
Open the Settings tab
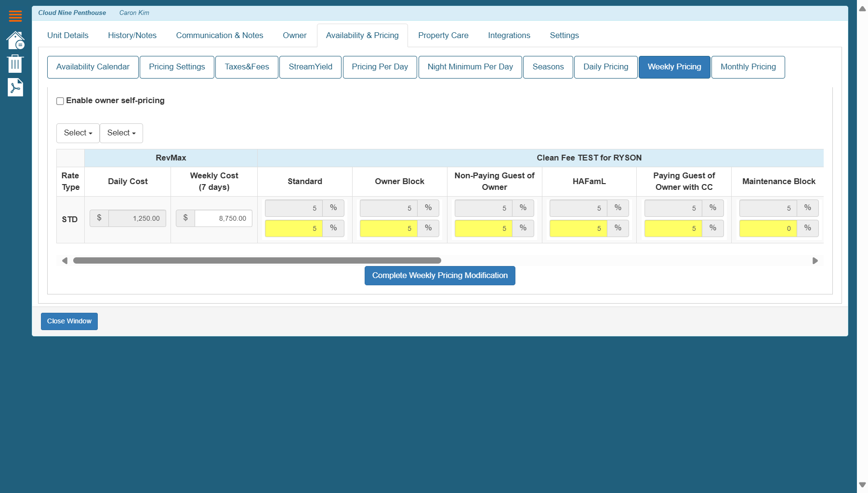click(x=565, y=35)
